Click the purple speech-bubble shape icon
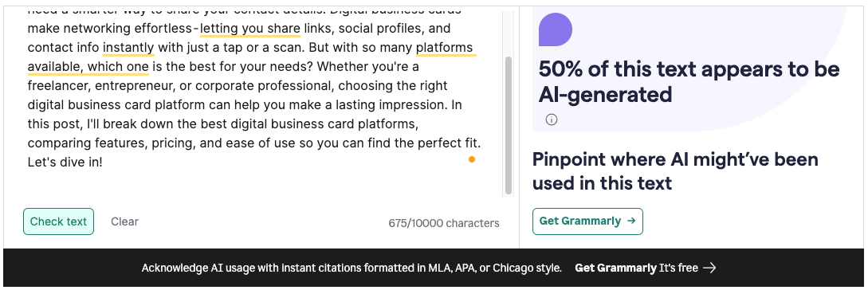The width and height of the screenshot is (868, 290). pos(556,30)
